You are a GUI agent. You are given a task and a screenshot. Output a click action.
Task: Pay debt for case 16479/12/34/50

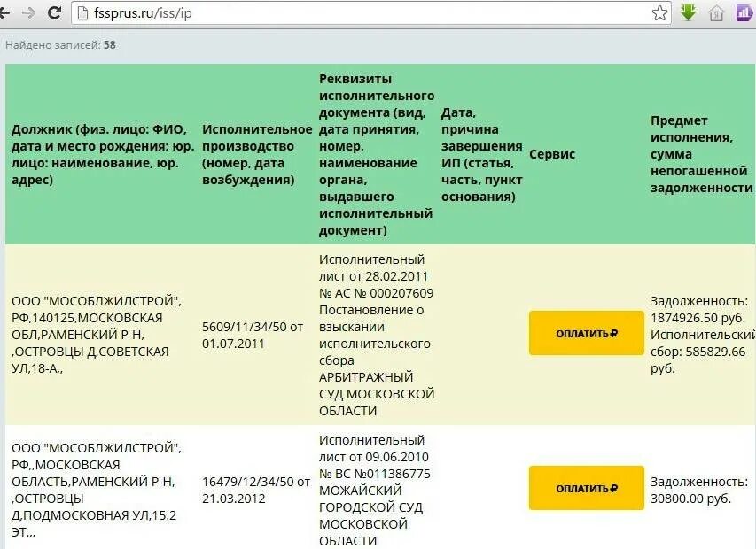click(x=587, y=488)
